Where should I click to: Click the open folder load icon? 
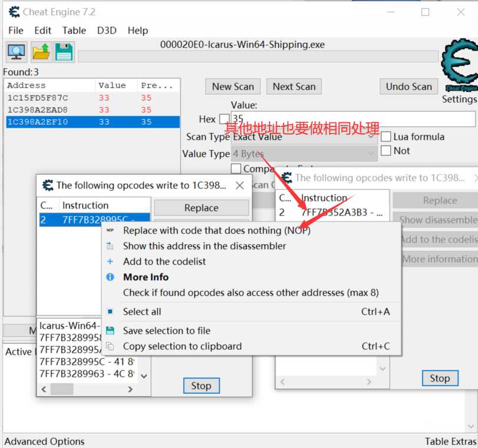click(x=41, y=52)
